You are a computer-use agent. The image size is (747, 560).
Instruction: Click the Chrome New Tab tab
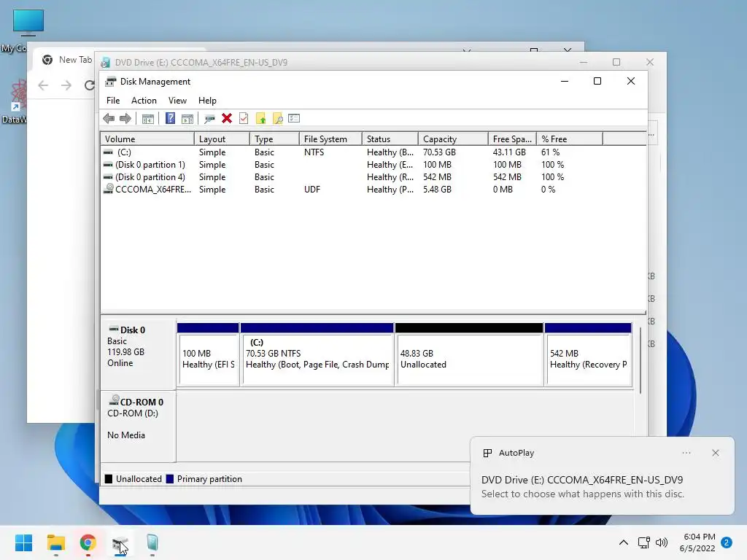pos(67,60)
